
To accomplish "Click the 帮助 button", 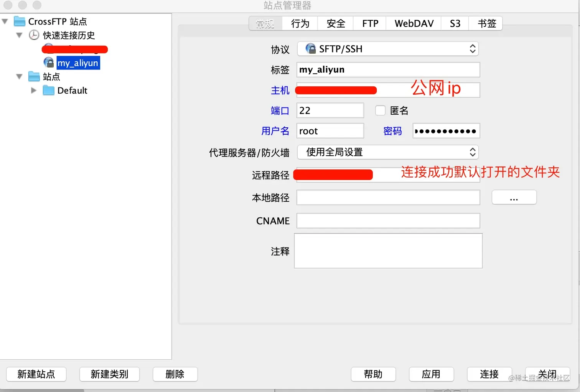I will (373, 374).
